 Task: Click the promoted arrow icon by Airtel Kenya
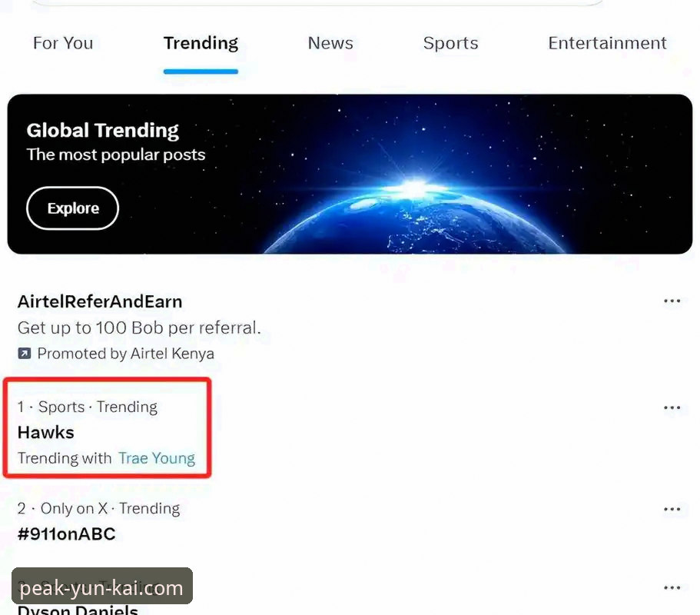[24, 354]
